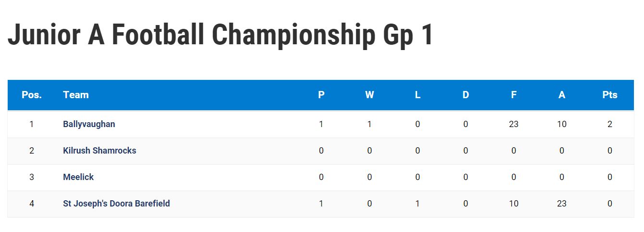Open St Joseph's Doora Barefield team link

[116, 204]
